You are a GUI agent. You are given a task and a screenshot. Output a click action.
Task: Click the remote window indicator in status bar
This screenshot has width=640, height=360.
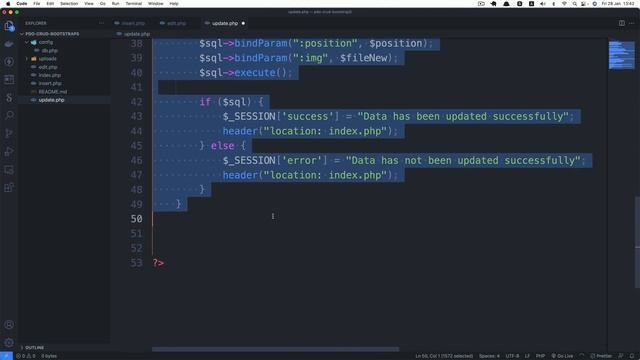[6, 356]
